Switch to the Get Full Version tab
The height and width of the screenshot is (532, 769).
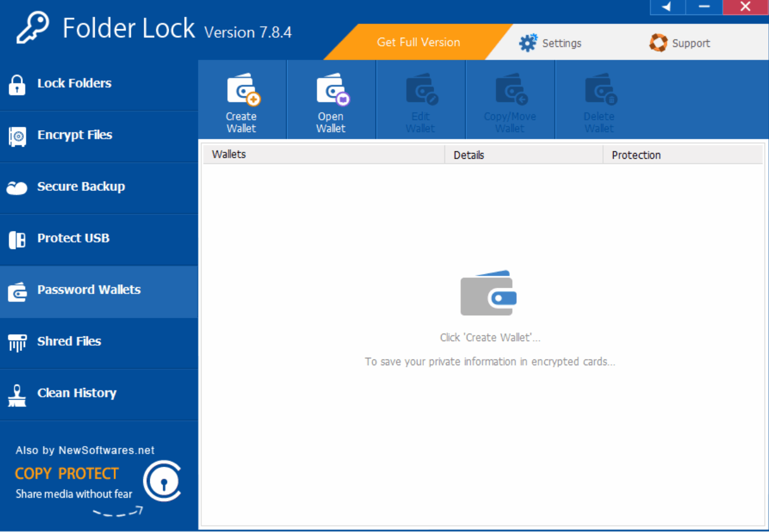418,42
